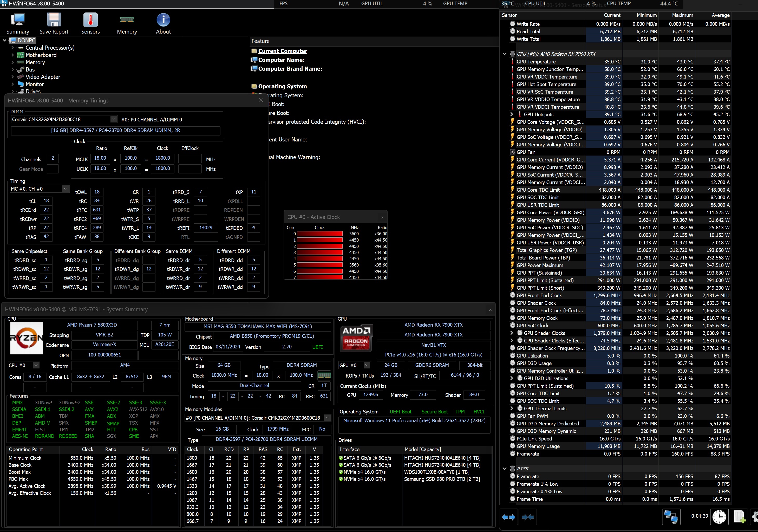
Task: Click the DONPC computer icon in tree
Action: tap(13, 40)
